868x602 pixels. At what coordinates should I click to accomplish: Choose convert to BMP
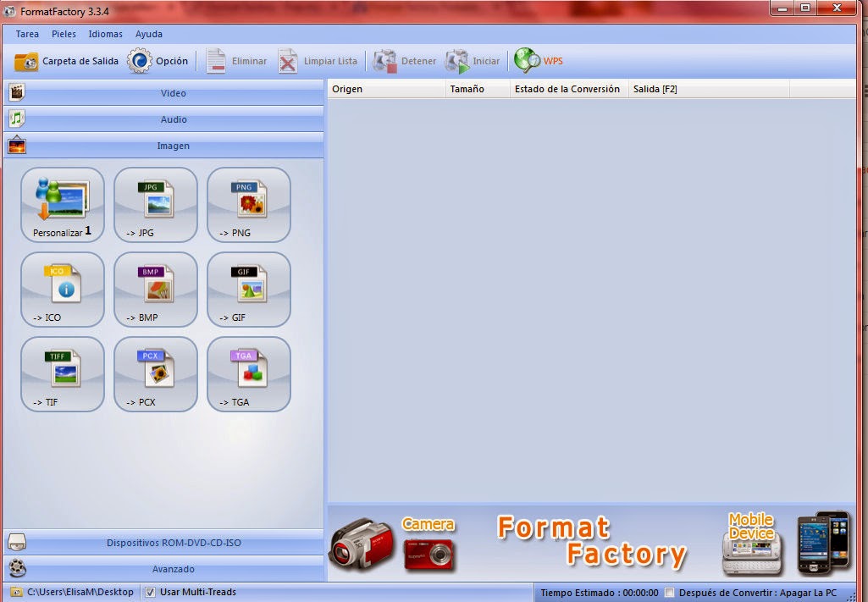click(156, 290)
